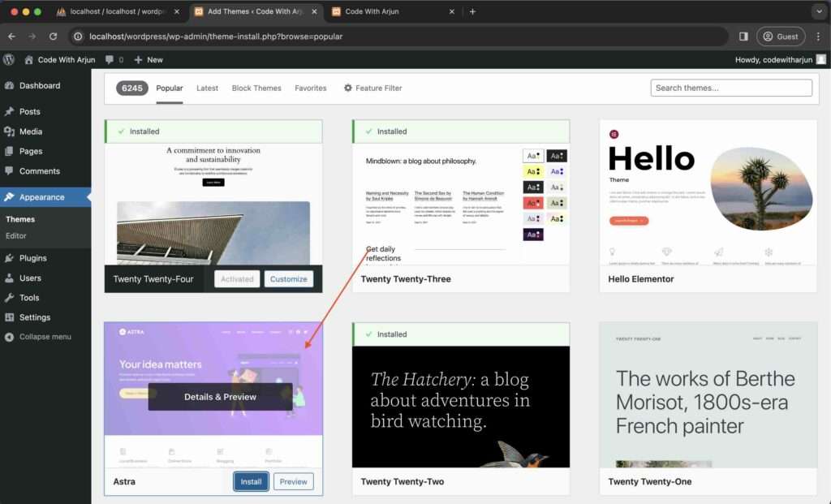Screen dimensions: 831x504
Task: Click the New content plus item
Action: click(149, 60)
